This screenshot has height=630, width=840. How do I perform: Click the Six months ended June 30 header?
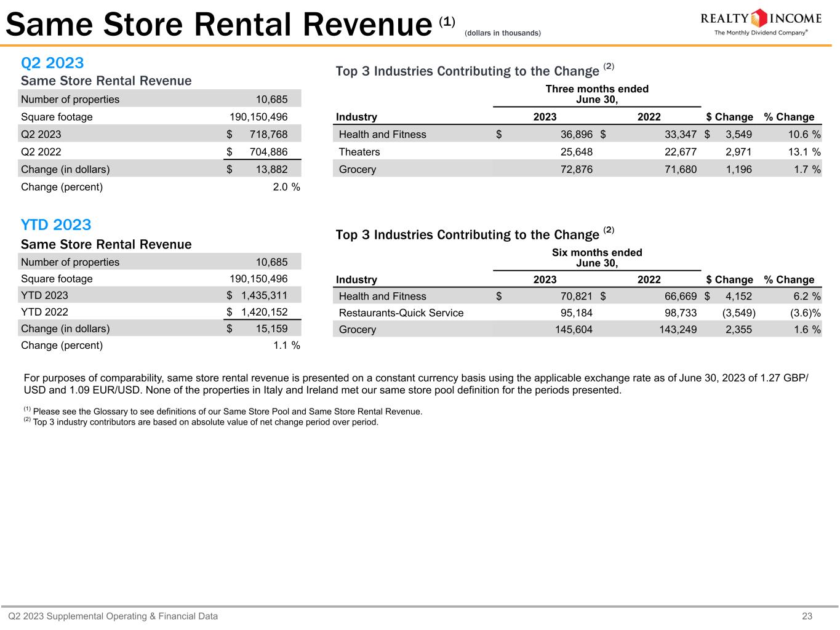(x=597, y=258)
